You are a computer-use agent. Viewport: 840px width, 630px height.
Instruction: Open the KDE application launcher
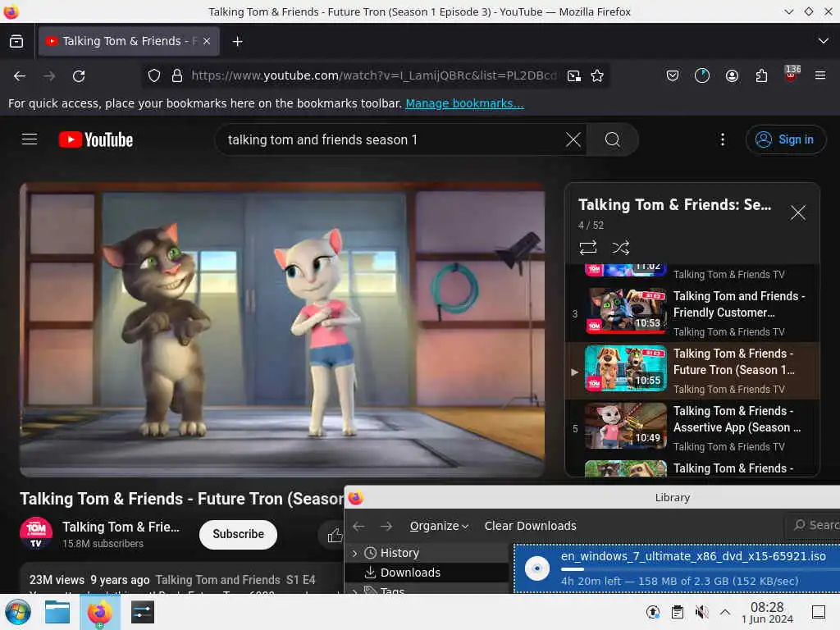pyautogui.click(x=18, y=612)
